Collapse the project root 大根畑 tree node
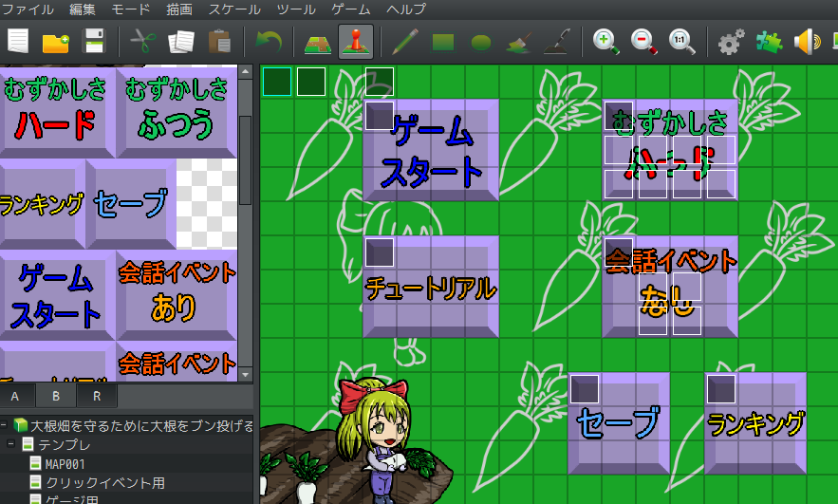838x504 pixels. point(5,425)
